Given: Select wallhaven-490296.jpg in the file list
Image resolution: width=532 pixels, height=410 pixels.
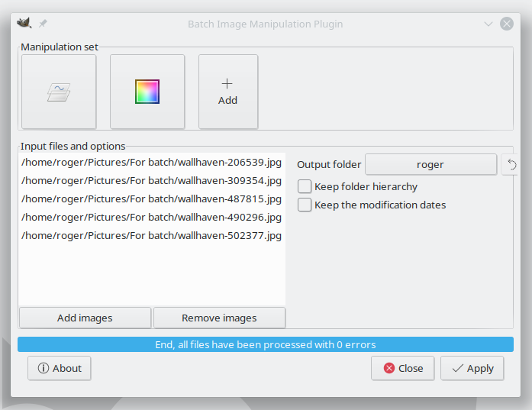Looking at the screenshot, I should click(152, 217).
